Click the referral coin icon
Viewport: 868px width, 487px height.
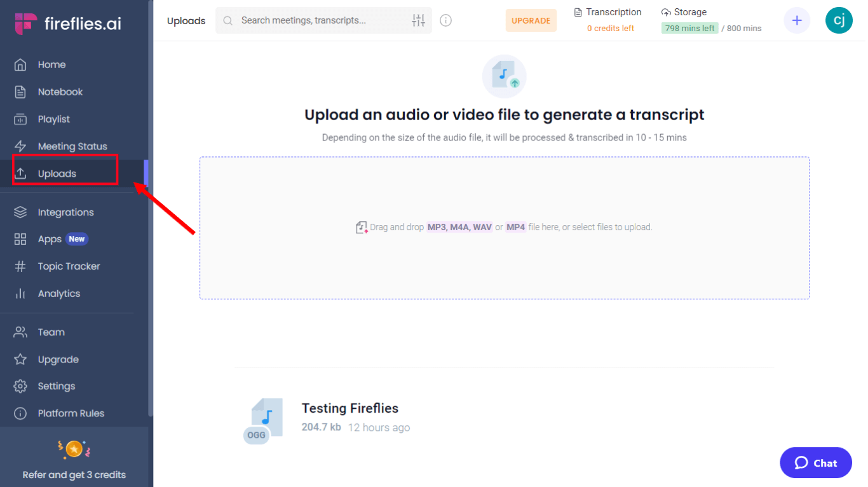(x=74, y=449)
